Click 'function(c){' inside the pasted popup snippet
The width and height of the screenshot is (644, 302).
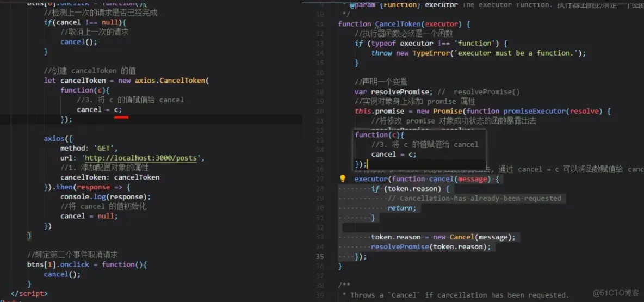point(380,135)
